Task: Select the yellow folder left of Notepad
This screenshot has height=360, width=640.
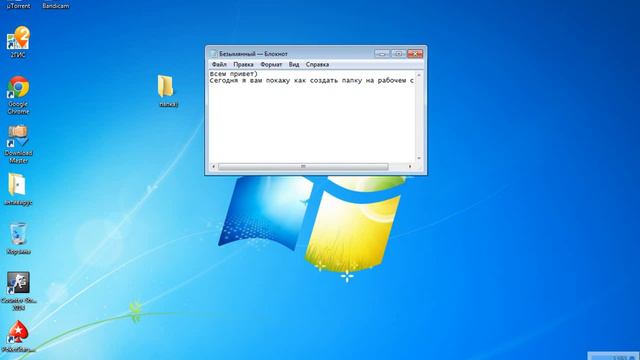Action: (x=166, y=91)
